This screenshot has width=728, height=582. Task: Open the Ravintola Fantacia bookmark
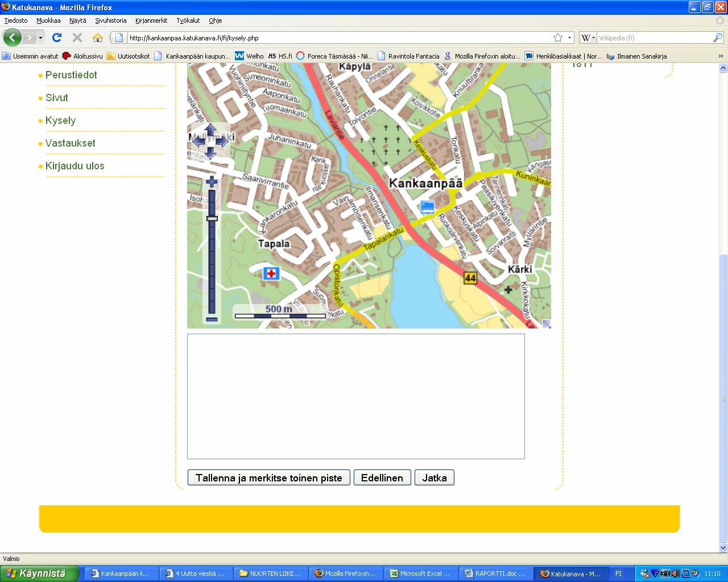[x=408, y=56]
